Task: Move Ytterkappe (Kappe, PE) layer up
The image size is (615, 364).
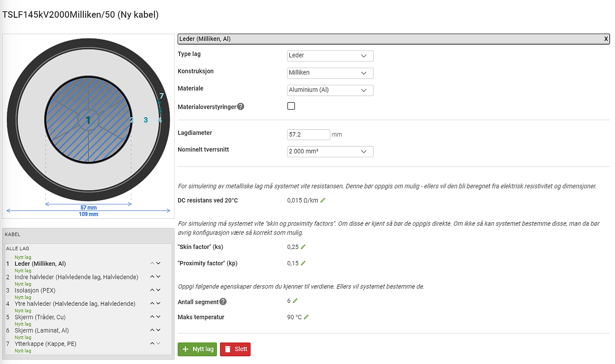Action: [x=153, y=344]
